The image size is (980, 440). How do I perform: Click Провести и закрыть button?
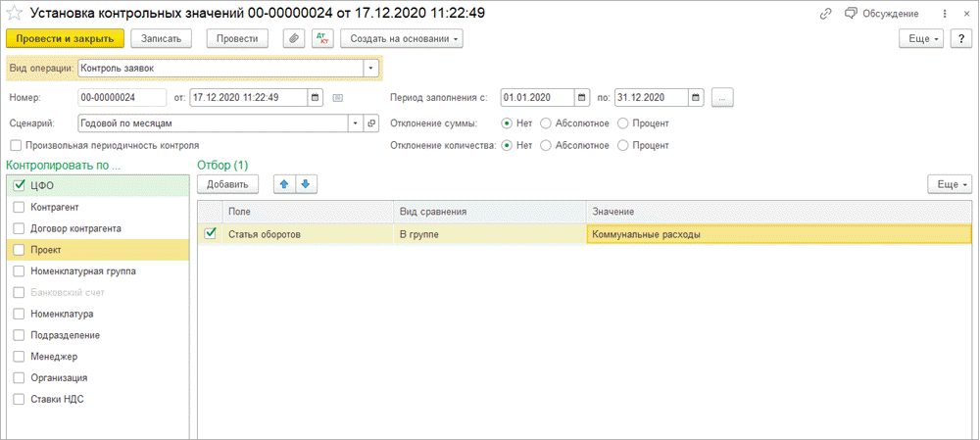point(65,38)
